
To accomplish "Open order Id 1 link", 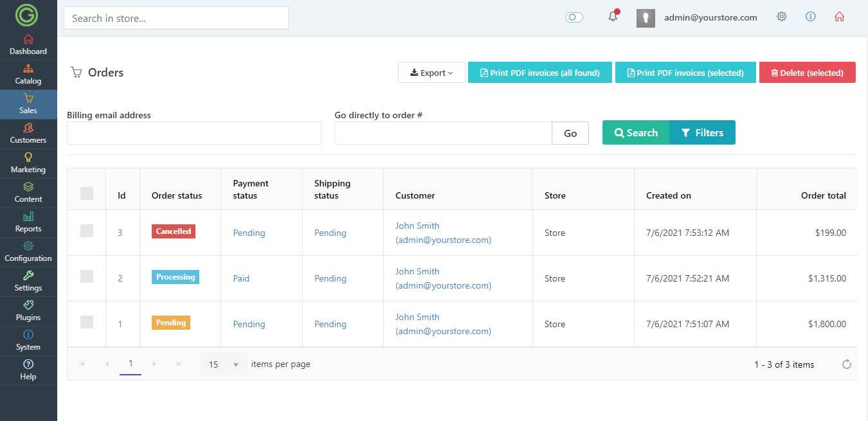I will coord(120,324).
